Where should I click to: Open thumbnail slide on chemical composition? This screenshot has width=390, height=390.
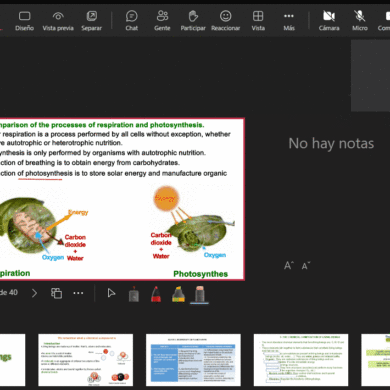pos(301,360)
